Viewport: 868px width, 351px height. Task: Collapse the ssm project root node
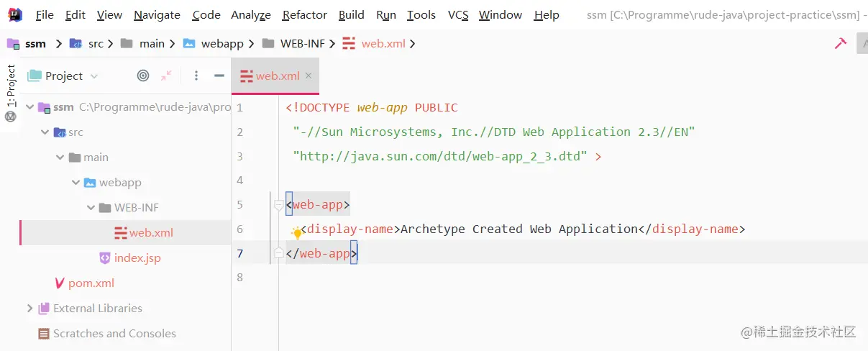[x=29, y=107]
